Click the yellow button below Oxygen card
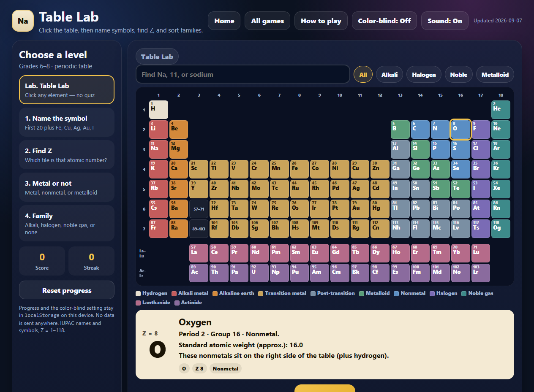Screen dimensions: 534x392 325,388
